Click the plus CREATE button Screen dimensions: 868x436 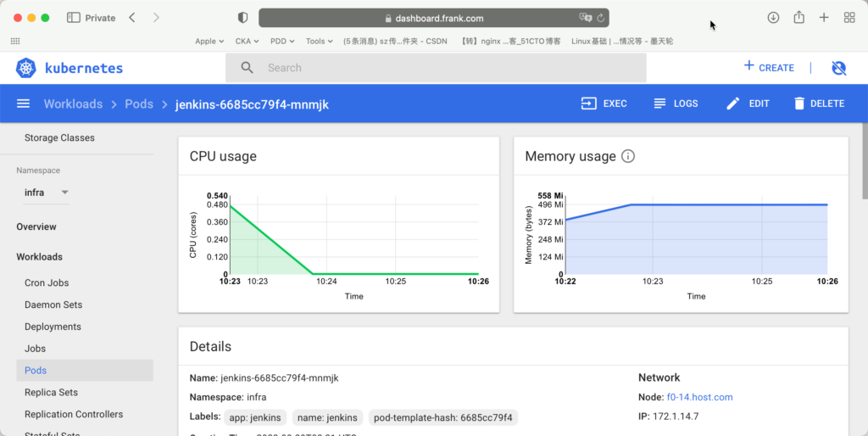(769, 67)
